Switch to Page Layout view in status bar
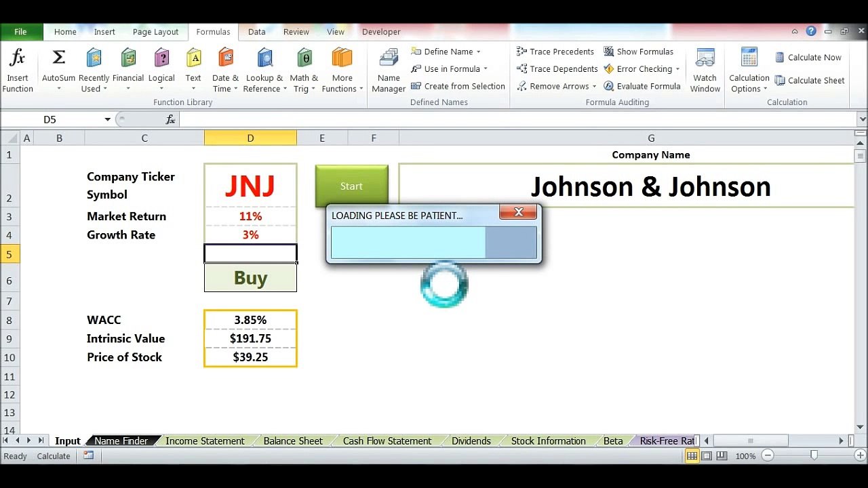This screenshot has width=868, height=488. (x=707, y=456)
